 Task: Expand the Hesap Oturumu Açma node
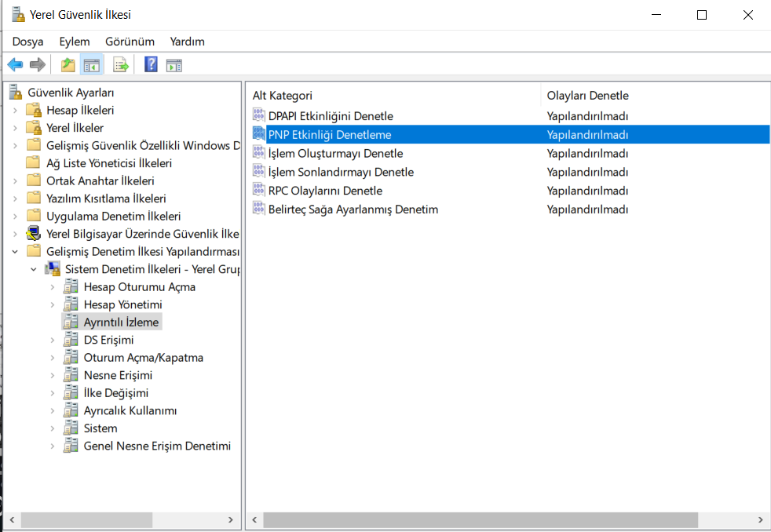[x=52, y=287]
